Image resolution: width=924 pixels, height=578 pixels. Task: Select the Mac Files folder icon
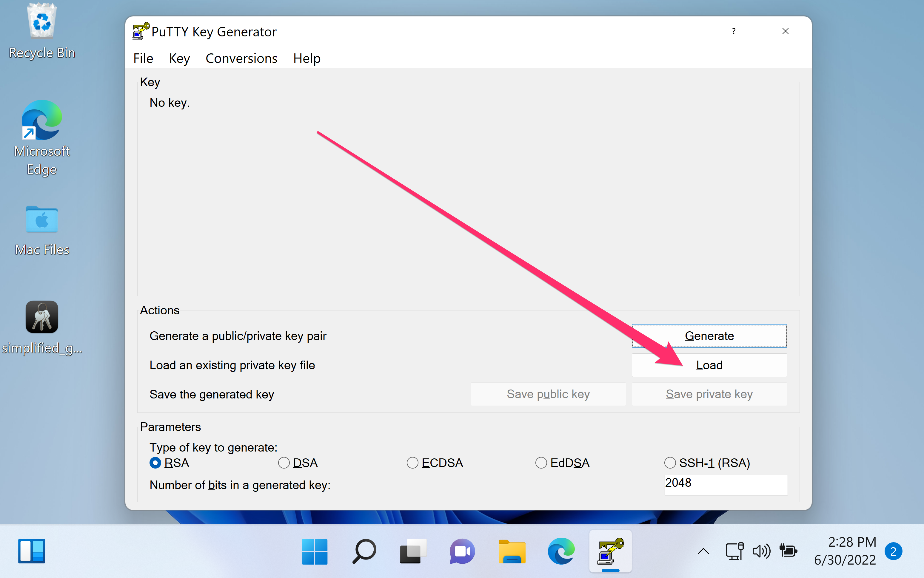pos(42,230)
